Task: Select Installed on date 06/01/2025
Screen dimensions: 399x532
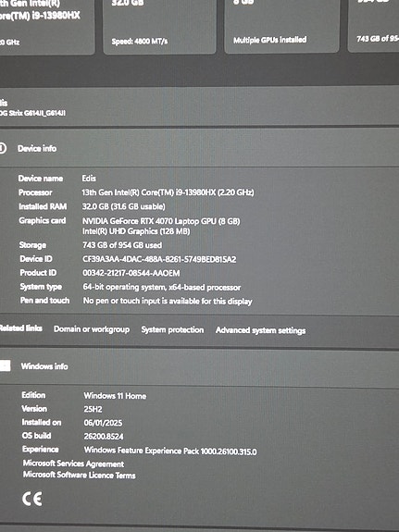Action: tap(103, 423)
